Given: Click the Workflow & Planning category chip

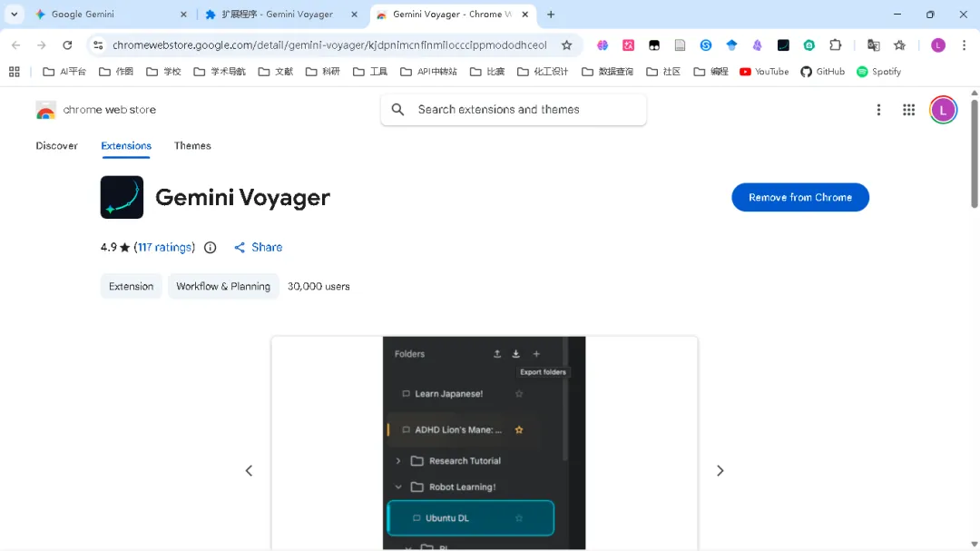Looking at the screenshot, I should (223, 287).
